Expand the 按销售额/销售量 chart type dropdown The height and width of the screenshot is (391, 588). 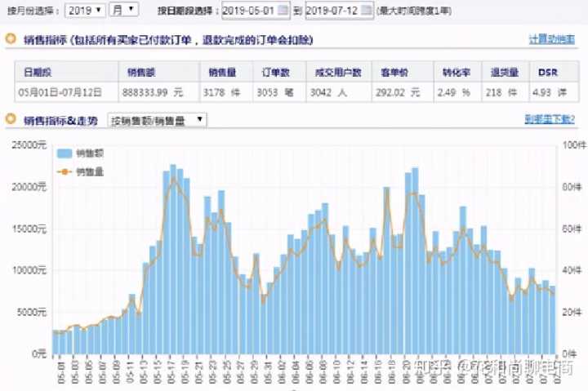(x=158, y=120)
